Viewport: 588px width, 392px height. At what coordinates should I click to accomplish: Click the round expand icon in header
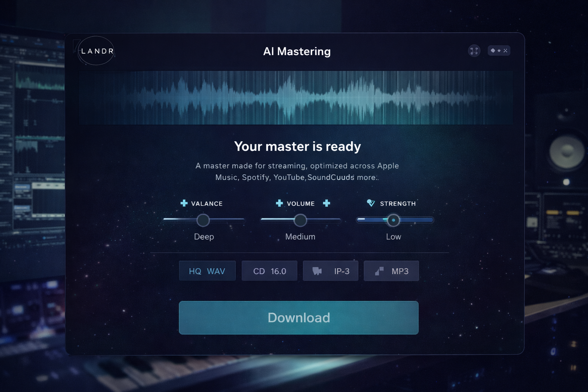tap(474, 51)
